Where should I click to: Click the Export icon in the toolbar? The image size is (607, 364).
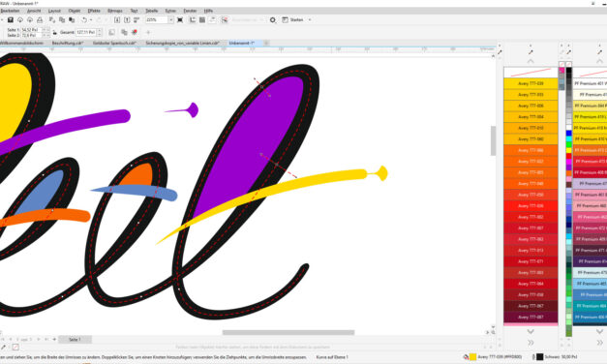click(127, 19)
